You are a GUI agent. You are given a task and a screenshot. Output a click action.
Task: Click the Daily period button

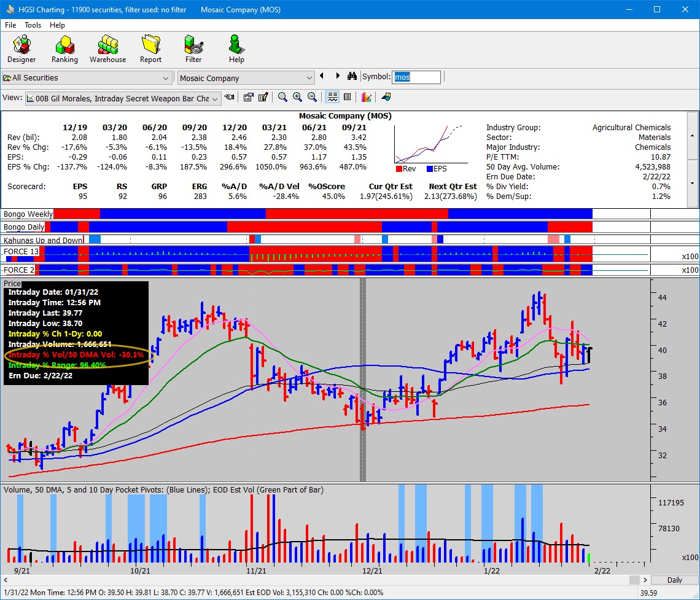(x=675, y=580)
